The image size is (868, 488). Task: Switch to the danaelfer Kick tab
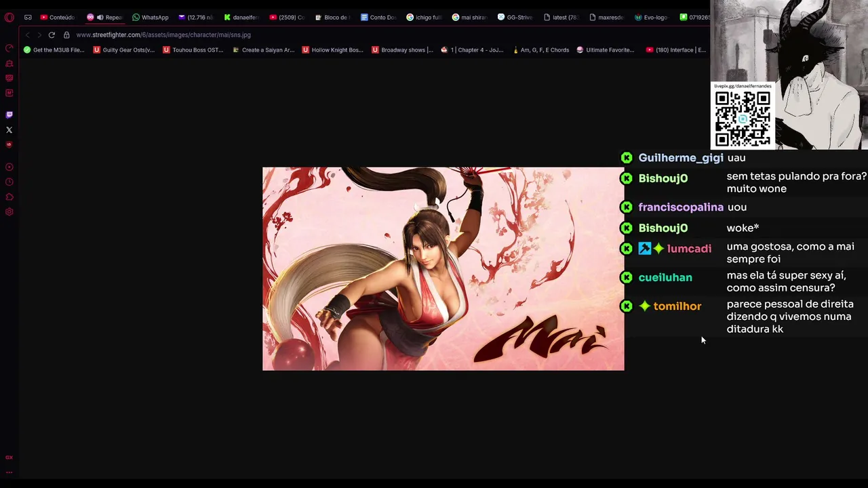[241, 18]
